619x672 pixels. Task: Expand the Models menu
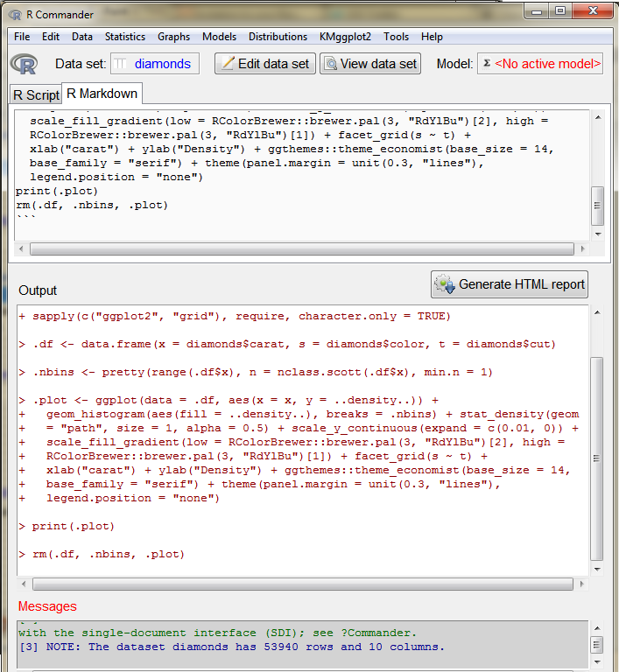(219, 37)
